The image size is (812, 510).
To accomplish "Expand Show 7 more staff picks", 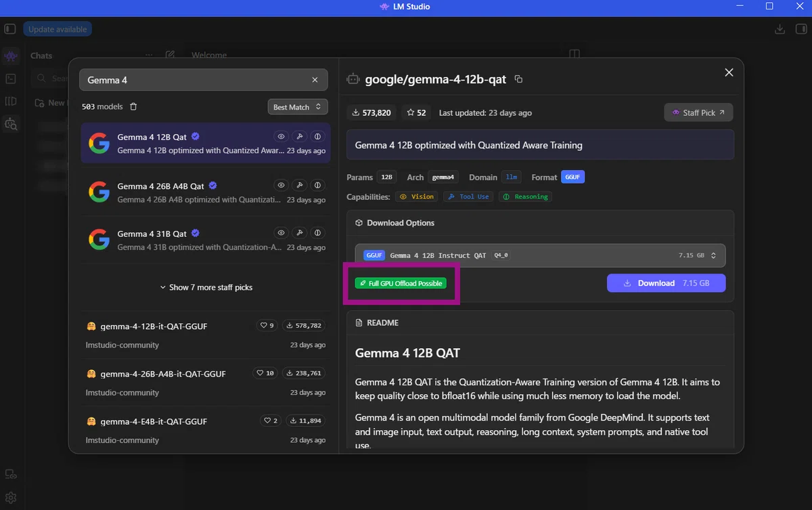I will point(206,287).
